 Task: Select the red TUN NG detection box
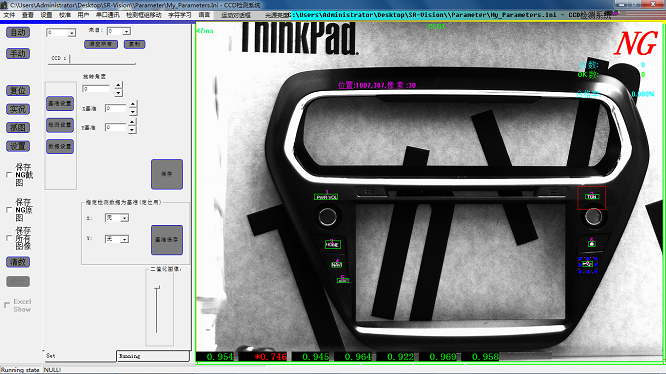[591, 198]
